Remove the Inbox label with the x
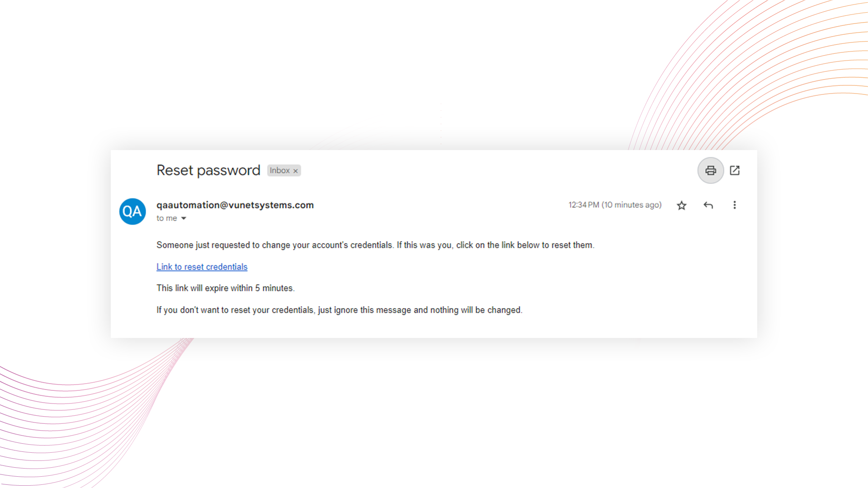 (296, 171)
